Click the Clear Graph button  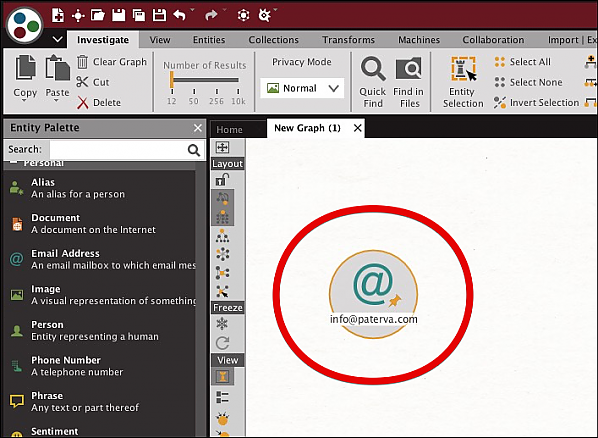(x=112, y=62)
